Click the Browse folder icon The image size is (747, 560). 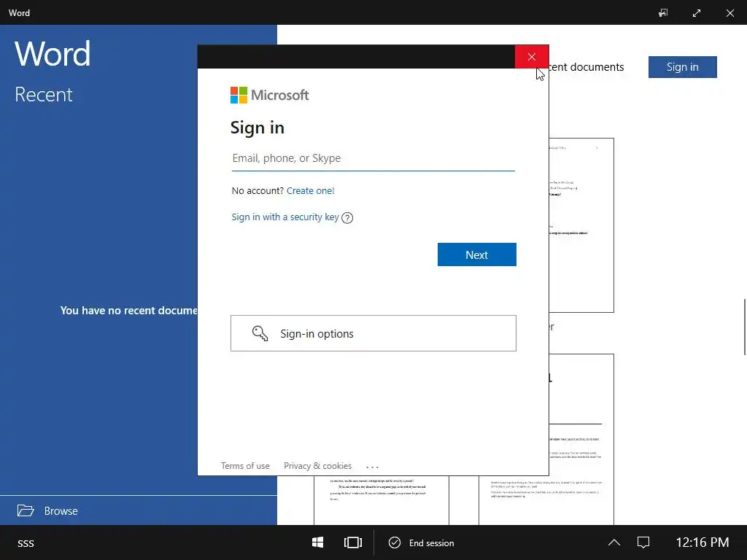pyautogui.click(x=26, y=510)
